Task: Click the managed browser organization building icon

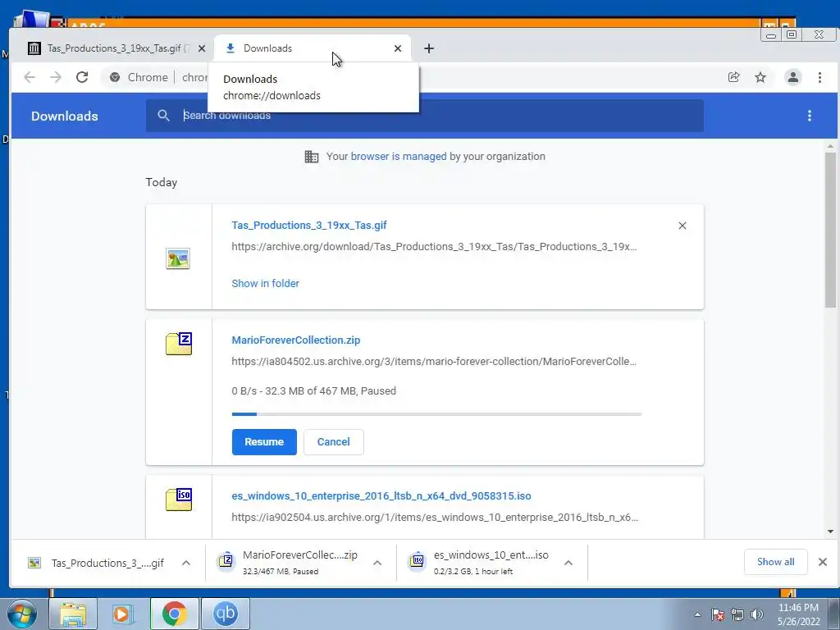Action: (311, 157)
